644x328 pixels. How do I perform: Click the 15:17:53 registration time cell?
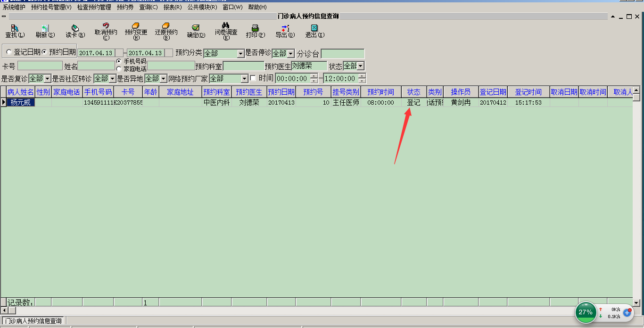(528, 102)
